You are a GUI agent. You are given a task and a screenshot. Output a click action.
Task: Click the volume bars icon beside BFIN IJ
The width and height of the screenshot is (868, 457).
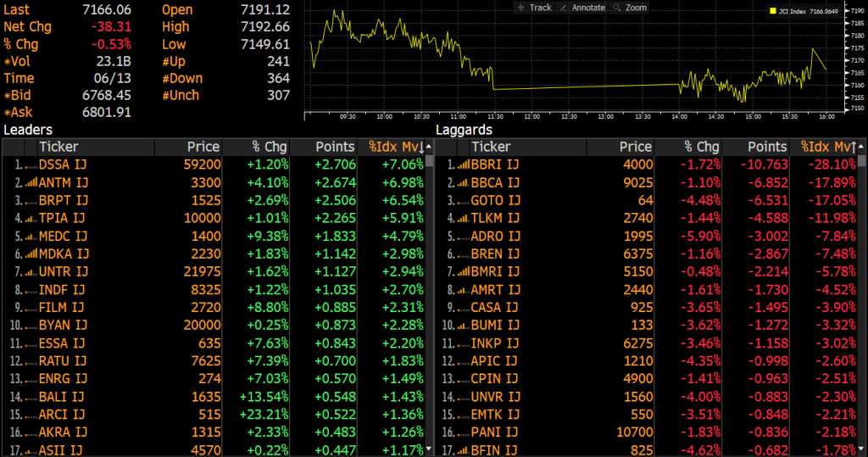click(464, 450)
